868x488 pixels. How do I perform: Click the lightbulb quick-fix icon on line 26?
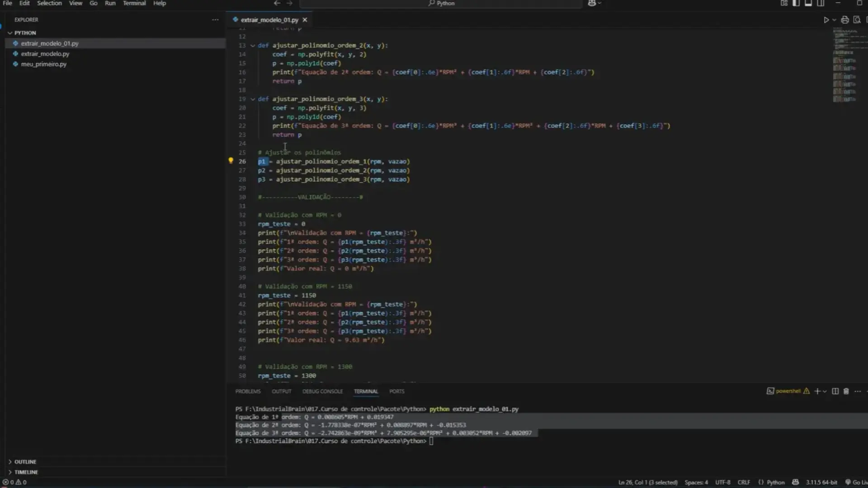pos(231,161)
